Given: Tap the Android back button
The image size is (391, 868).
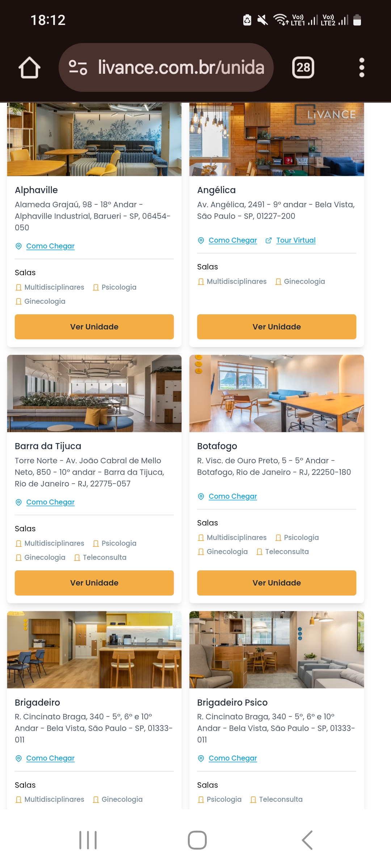Looking at the screenshot, I should (307, 840).
